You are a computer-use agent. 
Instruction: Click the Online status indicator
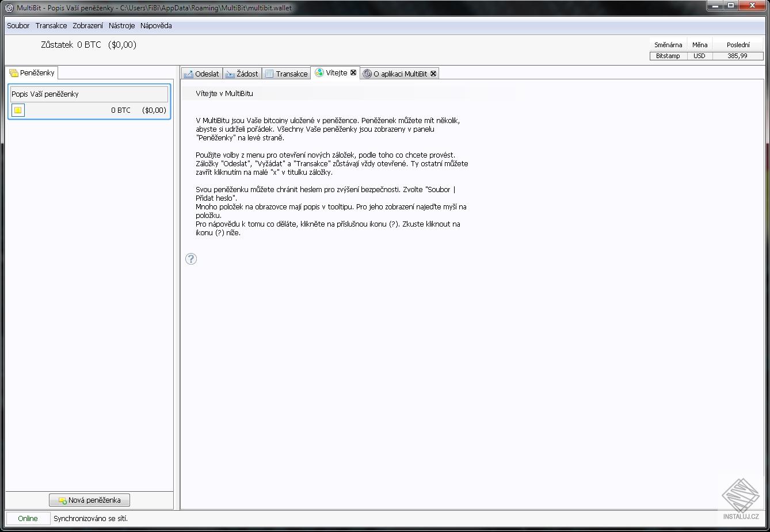28,519
